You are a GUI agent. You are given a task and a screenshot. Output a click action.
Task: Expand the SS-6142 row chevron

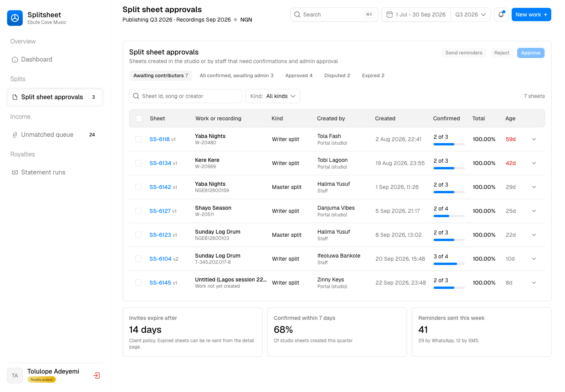point(534,187)
